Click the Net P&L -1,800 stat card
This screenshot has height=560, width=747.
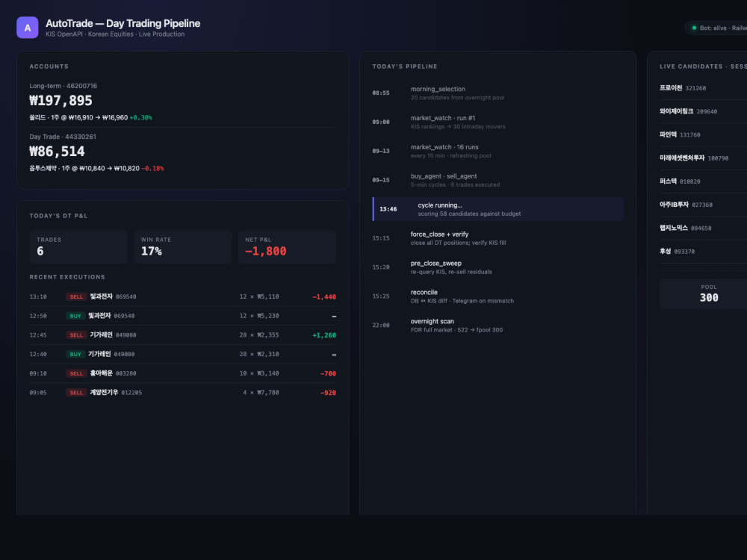[288, 246]
